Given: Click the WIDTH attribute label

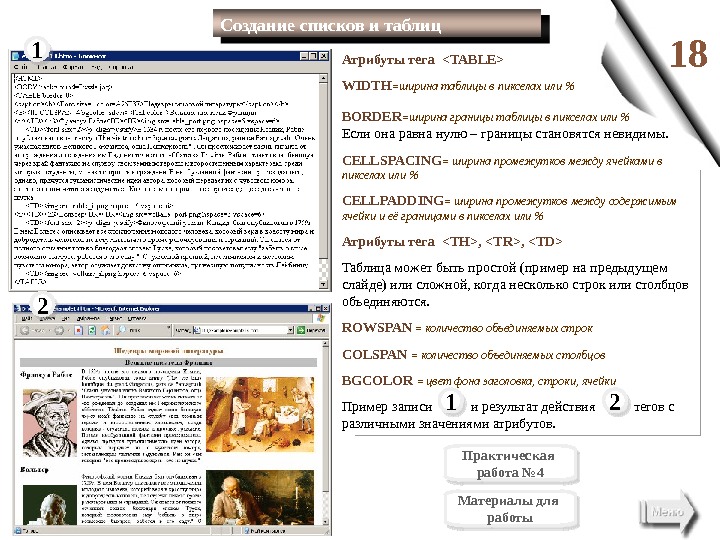Looking at the screenshot, I should (x=367, y=85).
